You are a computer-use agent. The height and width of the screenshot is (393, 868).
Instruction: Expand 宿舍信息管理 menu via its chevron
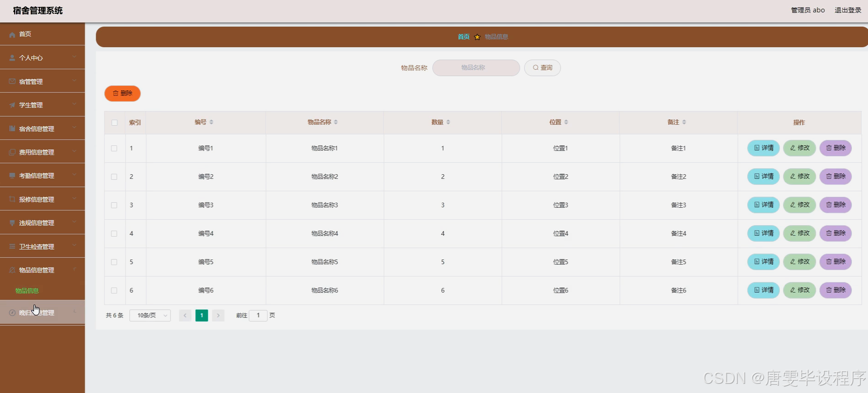point(74,128)
